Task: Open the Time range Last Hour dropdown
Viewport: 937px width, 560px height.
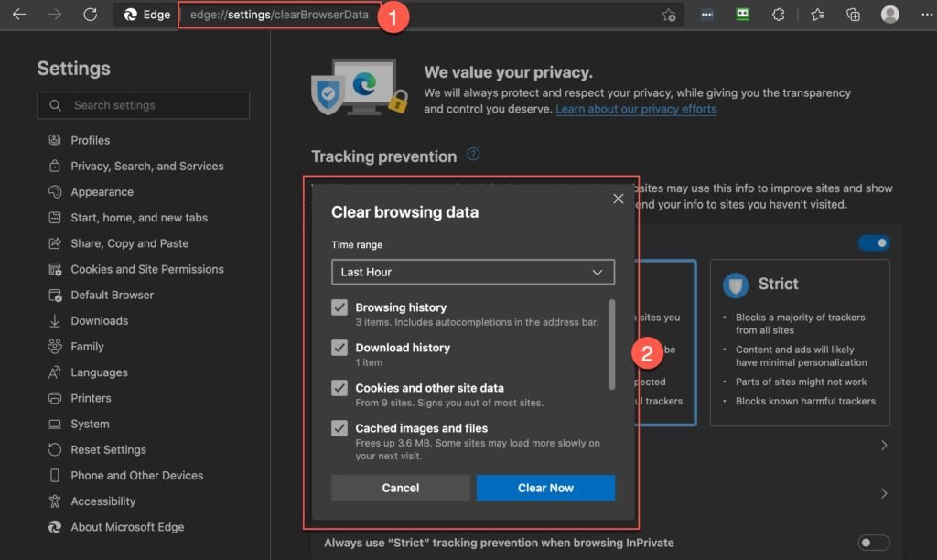Action: pyautogui.click(x=473, y=272)
